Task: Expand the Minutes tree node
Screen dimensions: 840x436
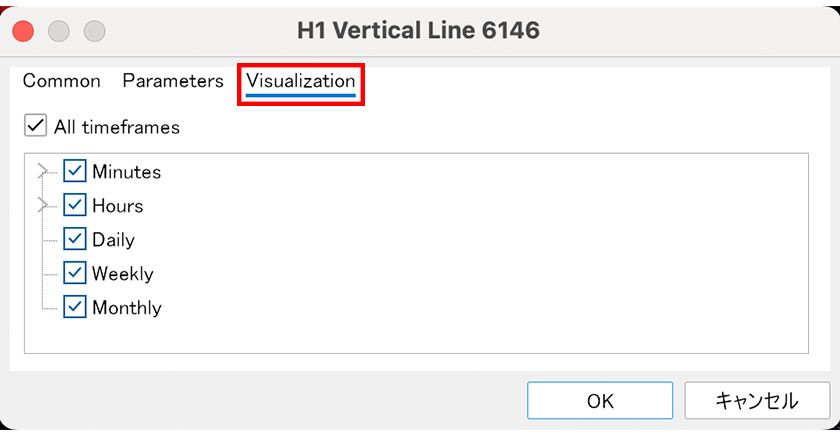Action: pyautogui.click(x=42, y=172)
